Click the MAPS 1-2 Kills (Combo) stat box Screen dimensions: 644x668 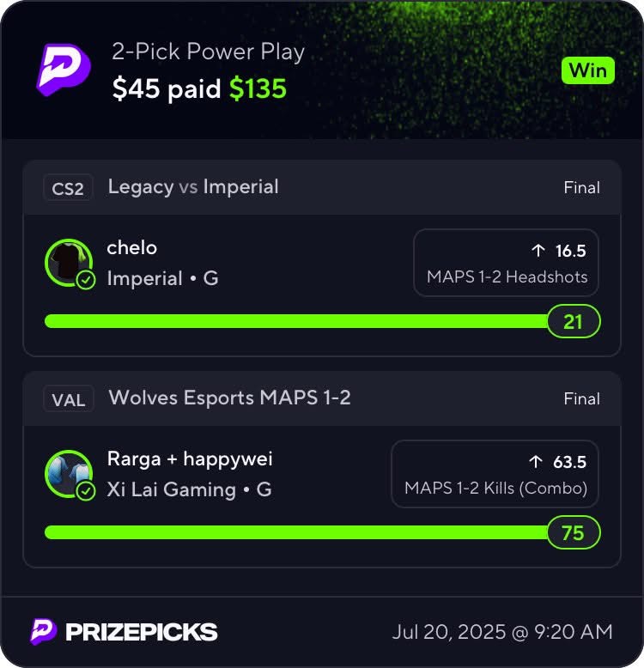click(x=495, y=474)
